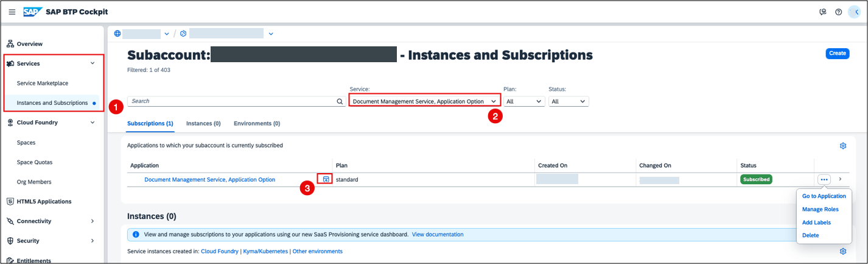The width and height of the screenshot is (868, 264).
Task: Click the Subscribed status badge
Action: (x=756, y=179)
